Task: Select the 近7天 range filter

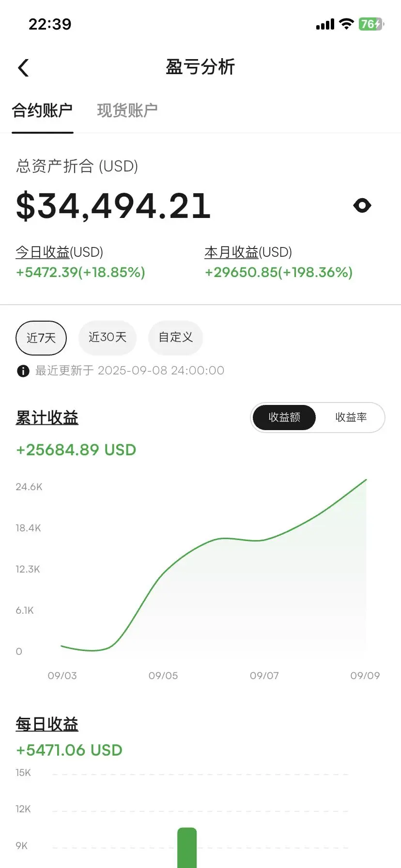Action: pos(41,338)
